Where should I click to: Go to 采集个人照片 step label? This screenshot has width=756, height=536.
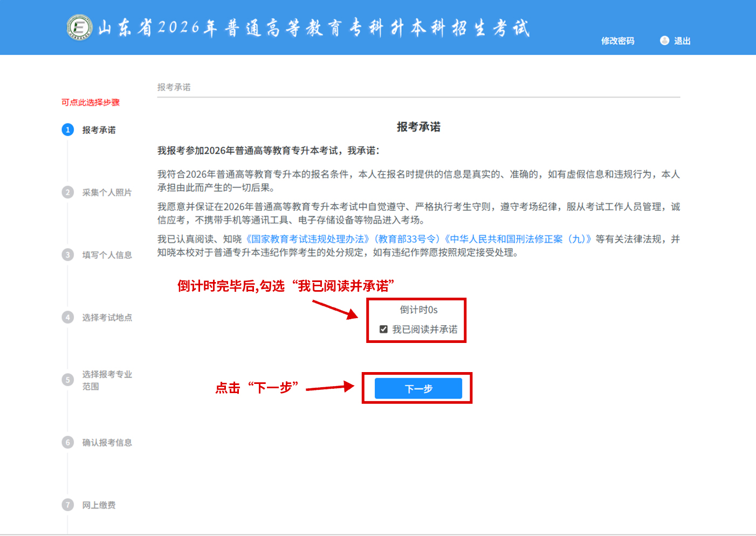click(x=107, y=193)
